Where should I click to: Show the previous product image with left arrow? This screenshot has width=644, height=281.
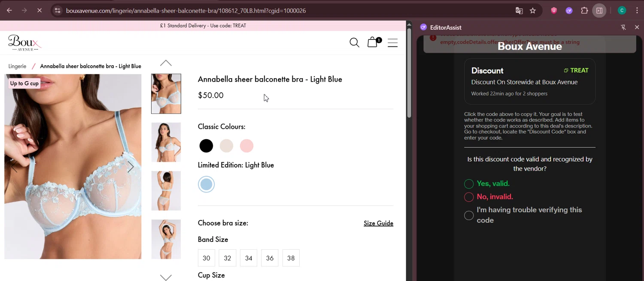(x=14, y=167)
